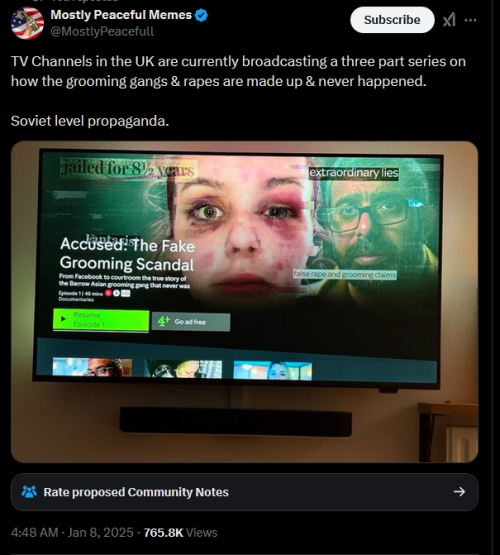Click the Mostly Peaceful Memes profile avatar
The image size is (500, 555).
[27, 23]
